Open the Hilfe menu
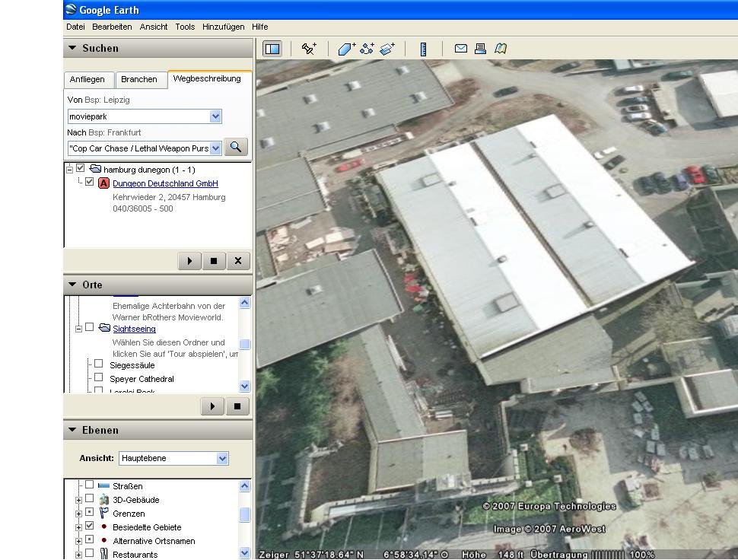Screen dimensions: 738x560 (259, 27)
